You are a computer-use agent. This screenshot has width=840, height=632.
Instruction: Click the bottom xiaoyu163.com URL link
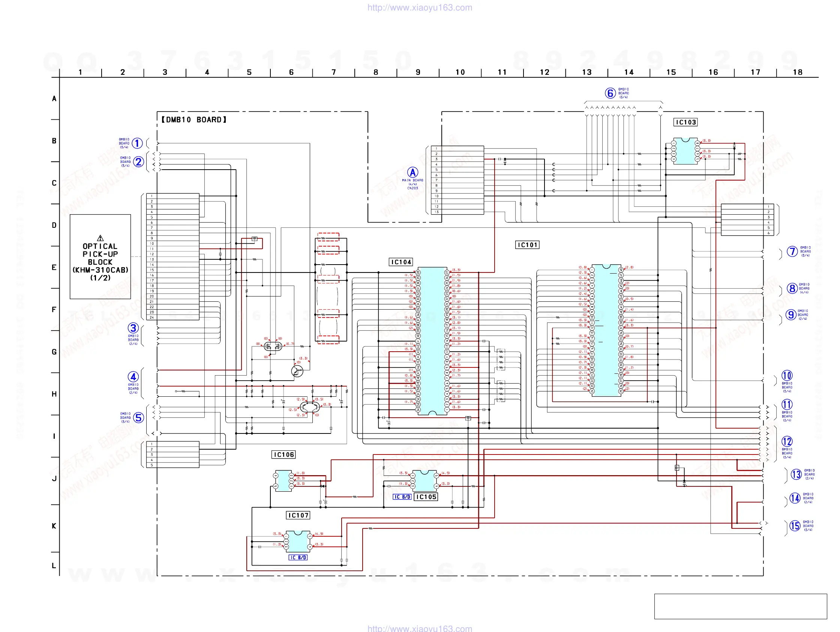[420, 628]
